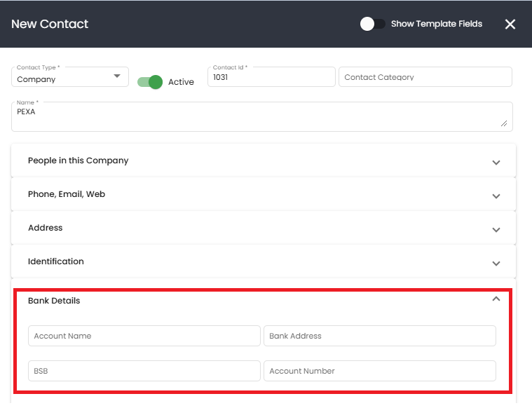The height and width of the screenshot is (408, 532).
Task: Click the Bank Details header label
Action: (x=54, y=301)
